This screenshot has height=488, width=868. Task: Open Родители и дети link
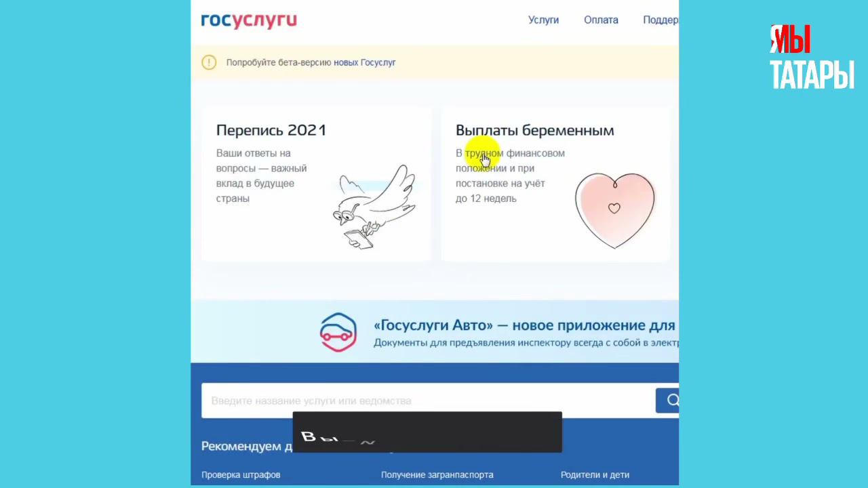[595, 475]
